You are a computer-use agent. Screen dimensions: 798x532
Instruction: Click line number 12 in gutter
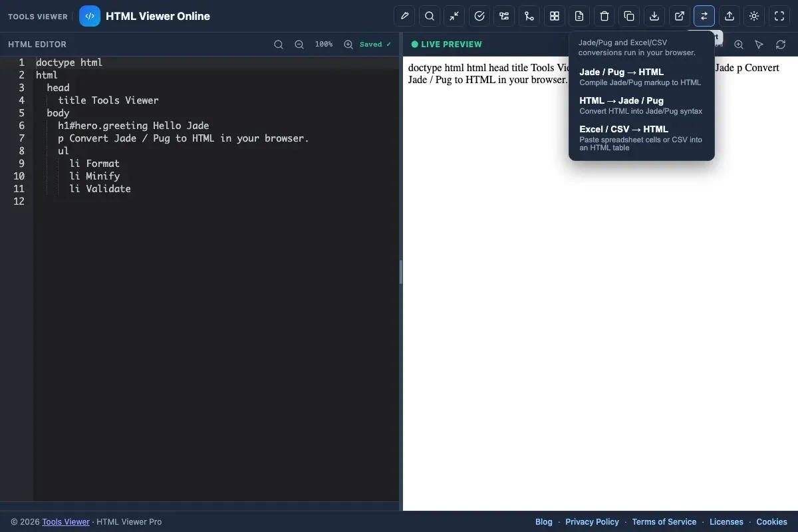coord(19,201)
